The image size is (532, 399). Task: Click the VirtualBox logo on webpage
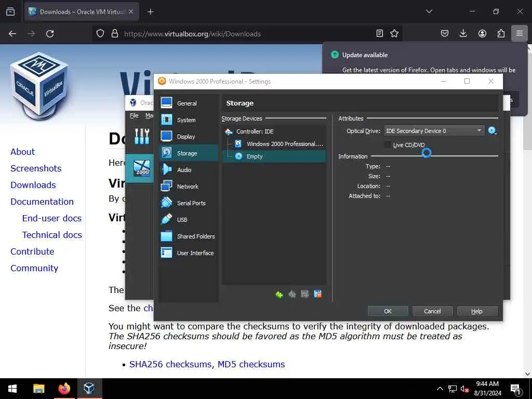coord(39,87)
